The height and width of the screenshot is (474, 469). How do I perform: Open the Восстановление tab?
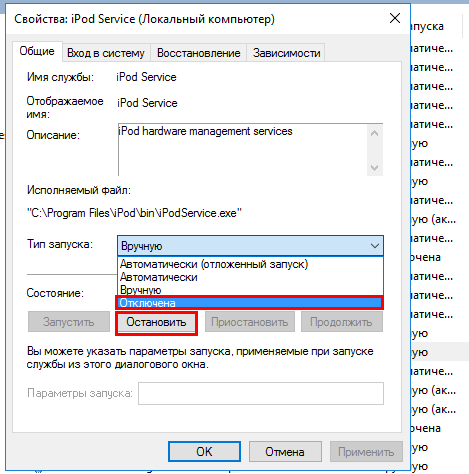[x=199, y=53]
